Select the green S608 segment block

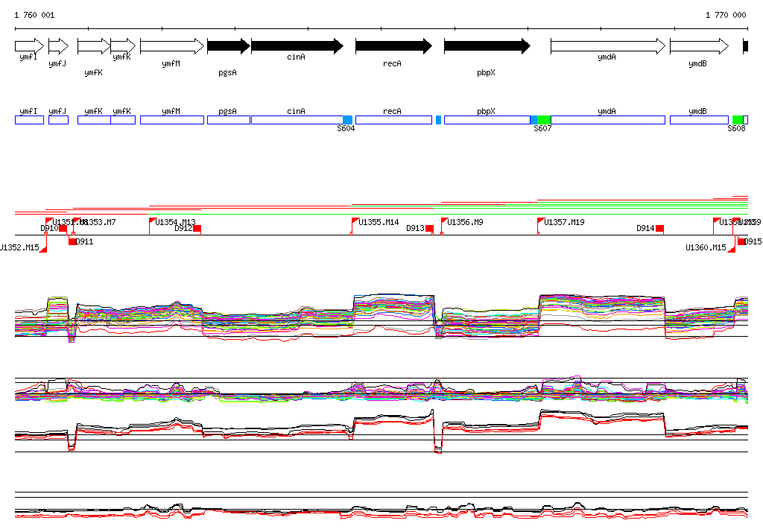tap(738, 120)
